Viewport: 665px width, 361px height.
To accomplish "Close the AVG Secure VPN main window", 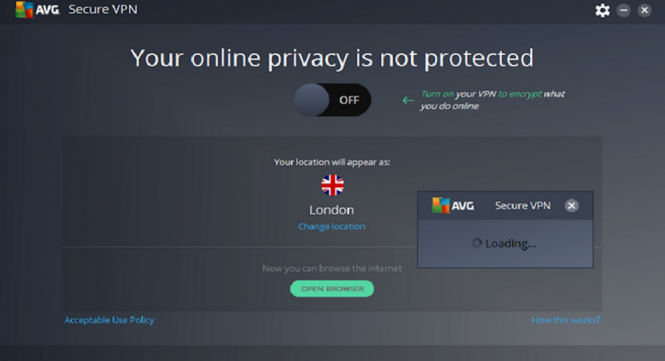I will click(x=644, y=10).
